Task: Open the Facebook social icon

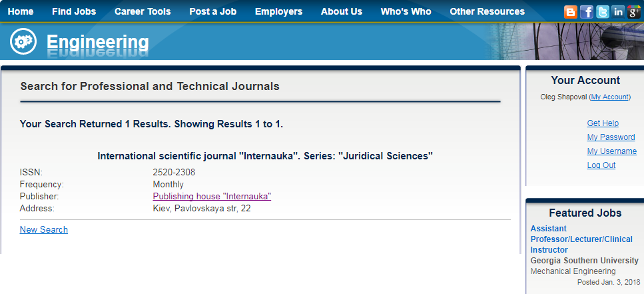Action: tap(587, 12)
